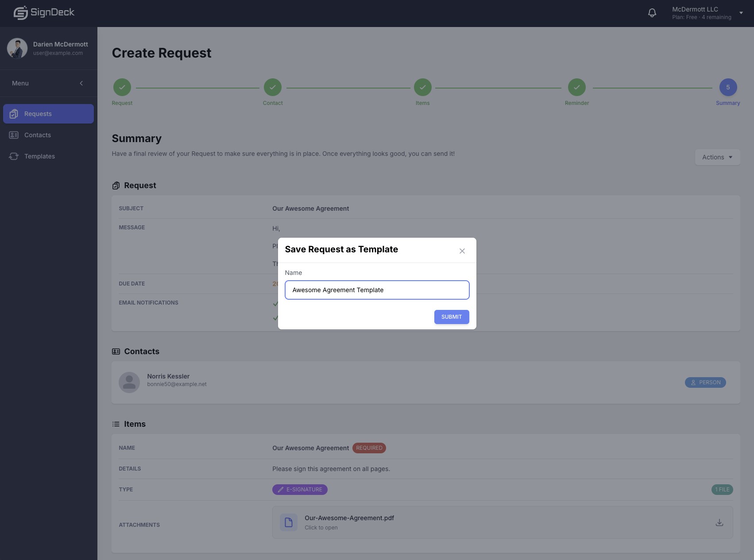Click the Norris Kessler contact name
754x560 pixels.
coord(168,376)
